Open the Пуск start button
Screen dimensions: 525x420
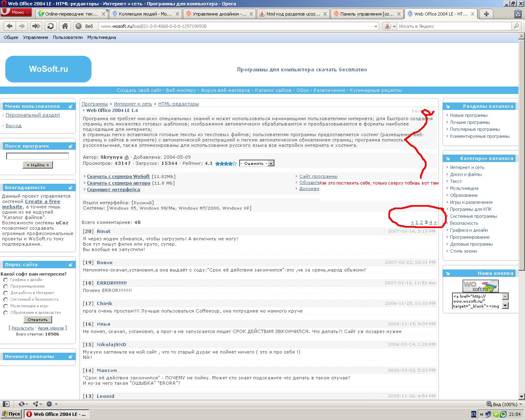coord(11,414)
